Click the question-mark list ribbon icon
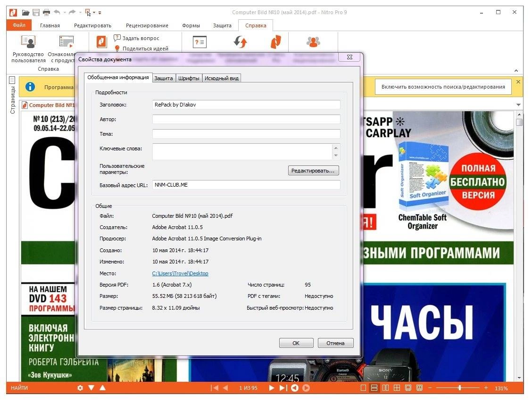 click(199, 42)
